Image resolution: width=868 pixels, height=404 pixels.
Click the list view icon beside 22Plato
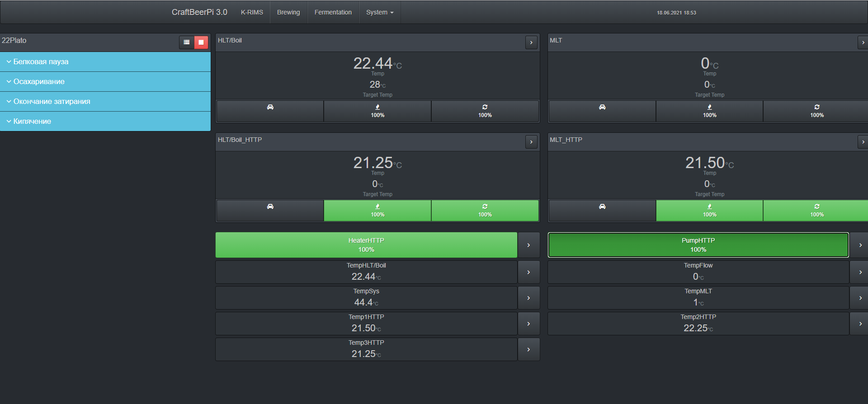click(x=186, y=42)
